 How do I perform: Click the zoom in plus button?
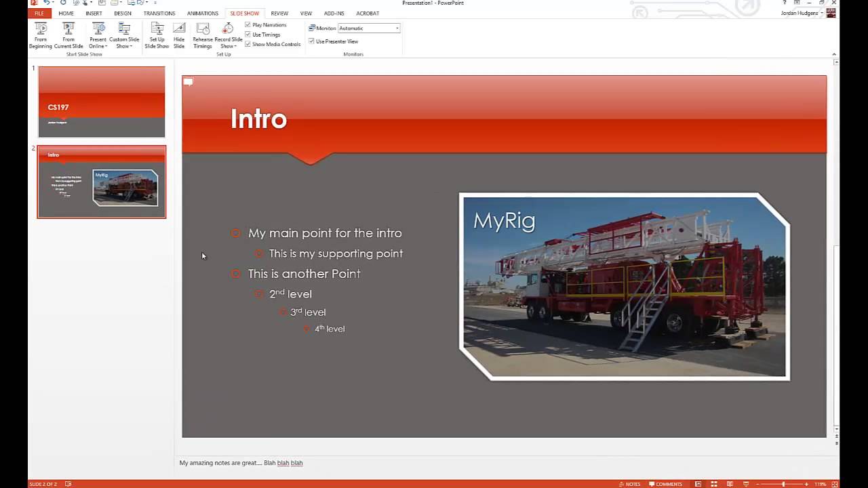point(808,484)
